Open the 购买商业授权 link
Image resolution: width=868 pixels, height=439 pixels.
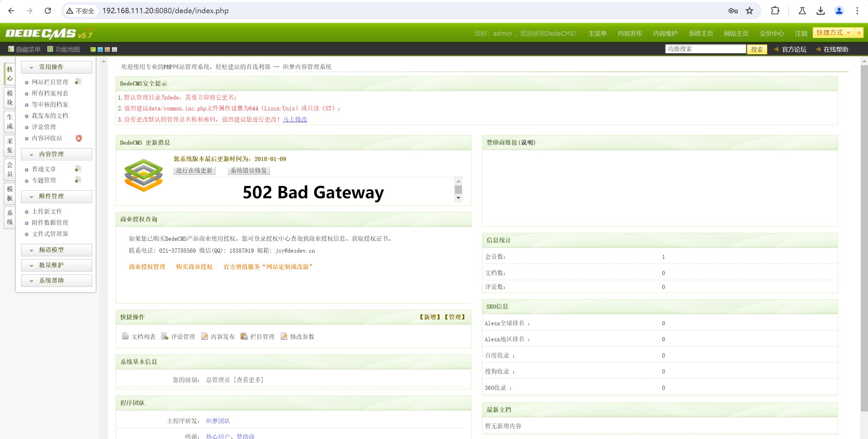click(194, 267)
